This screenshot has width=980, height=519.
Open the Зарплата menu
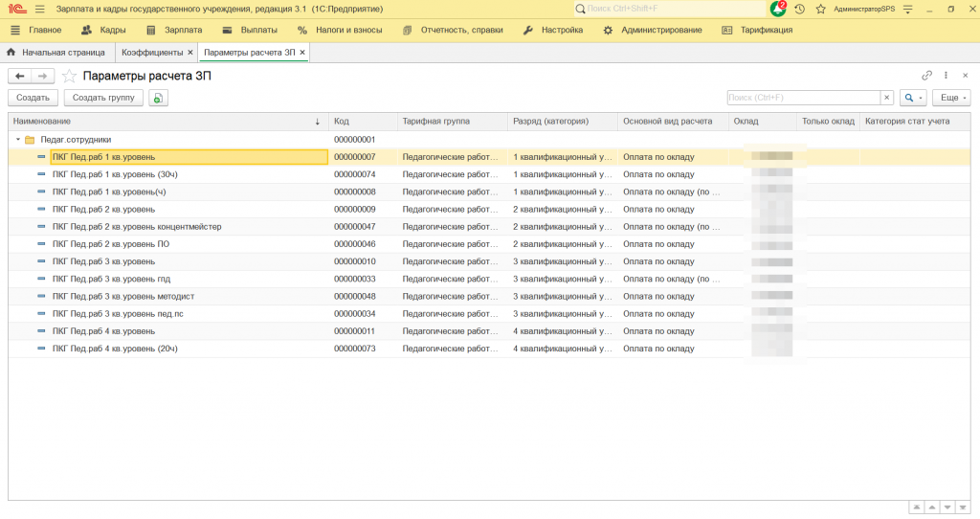point(174,30)
